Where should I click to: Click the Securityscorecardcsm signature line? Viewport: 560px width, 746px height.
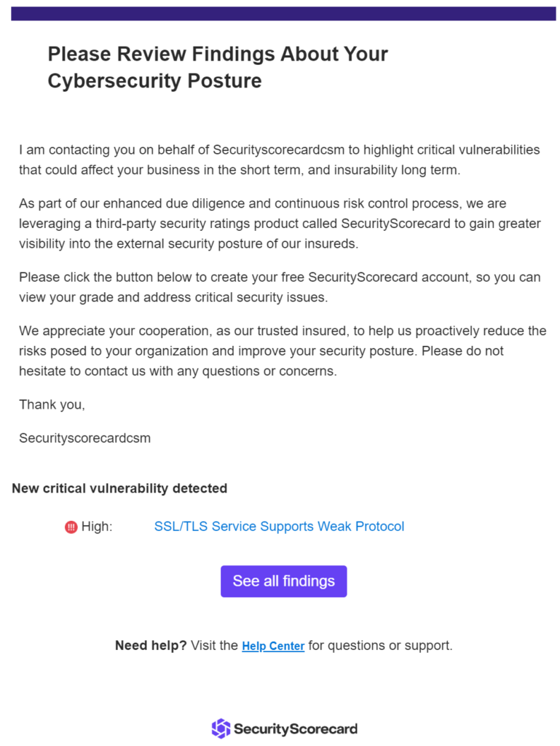84,439
